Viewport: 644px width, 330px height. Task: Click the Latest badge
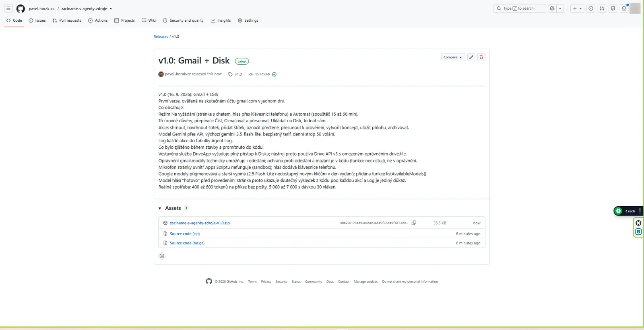(x=242, y=61)
